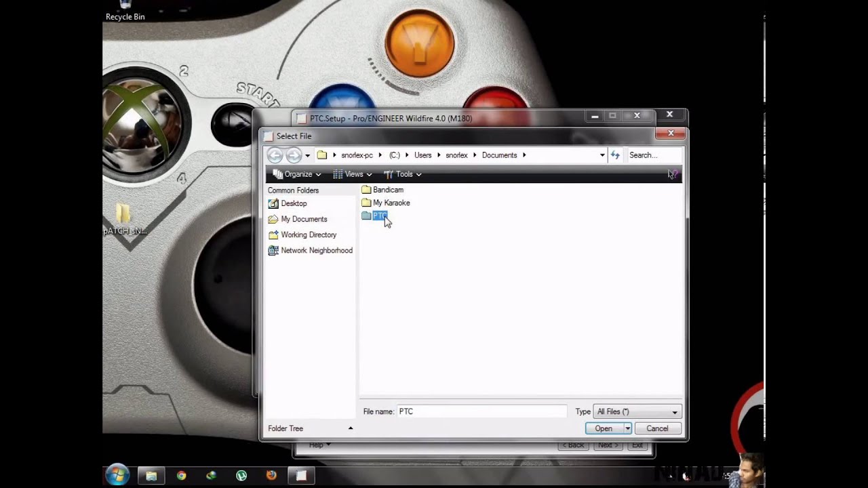
Task: Select the Bandicam folder
Action: point(388,190)
